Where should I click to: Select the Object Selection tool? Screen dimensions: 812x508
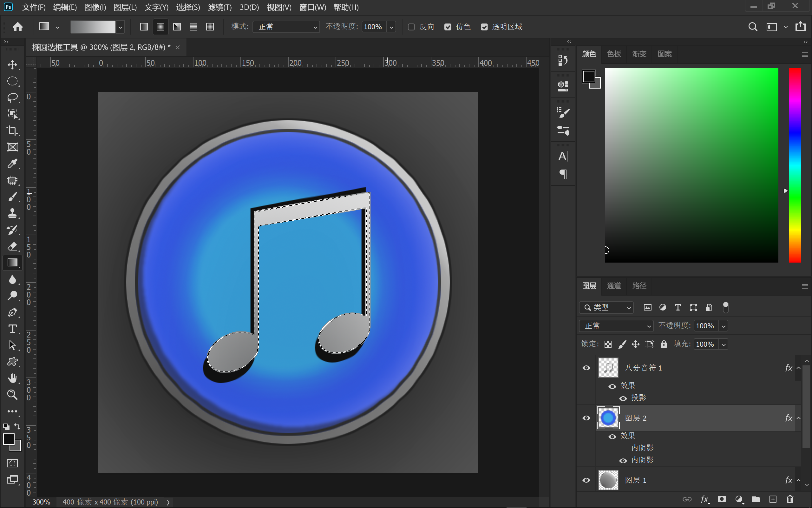tap(12, 114)
